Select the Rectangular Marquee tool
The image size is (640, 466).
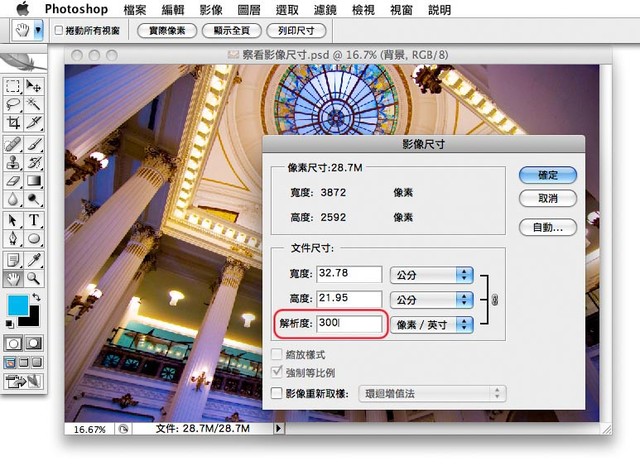[13, 86]
